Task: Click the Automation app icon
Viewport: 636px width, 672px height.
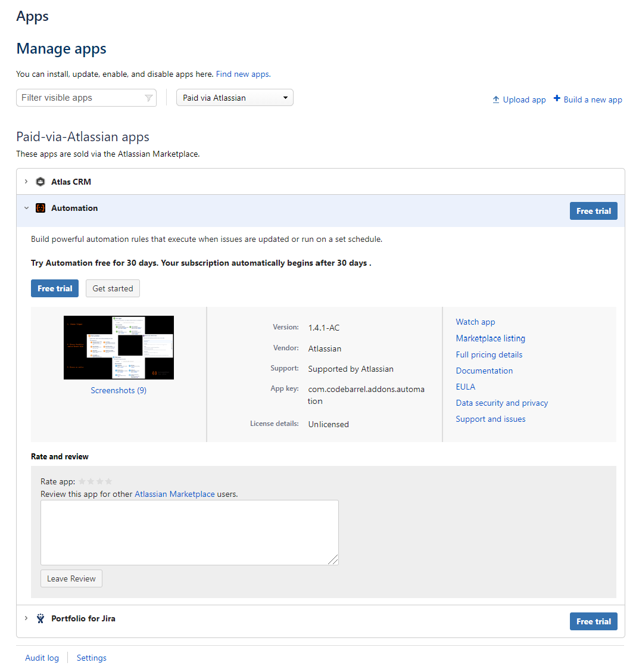Action: coord(40,208)
